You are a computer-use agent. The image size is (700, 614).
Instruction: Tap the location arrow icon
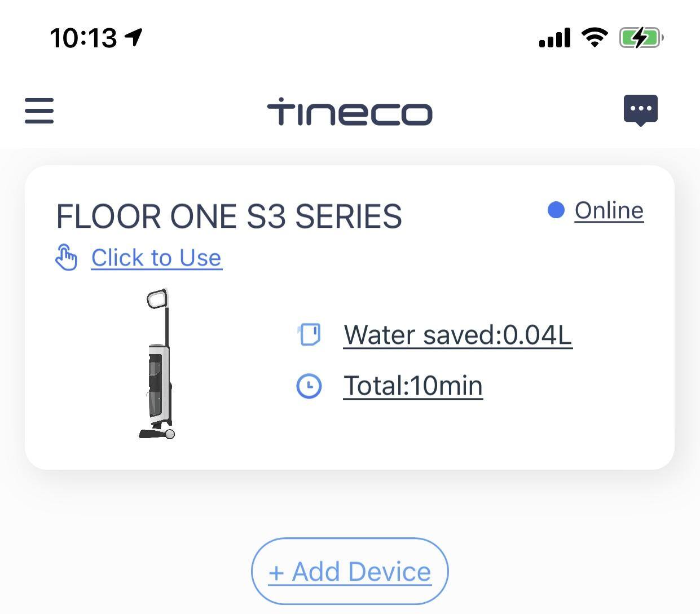[x=134, y=37]
